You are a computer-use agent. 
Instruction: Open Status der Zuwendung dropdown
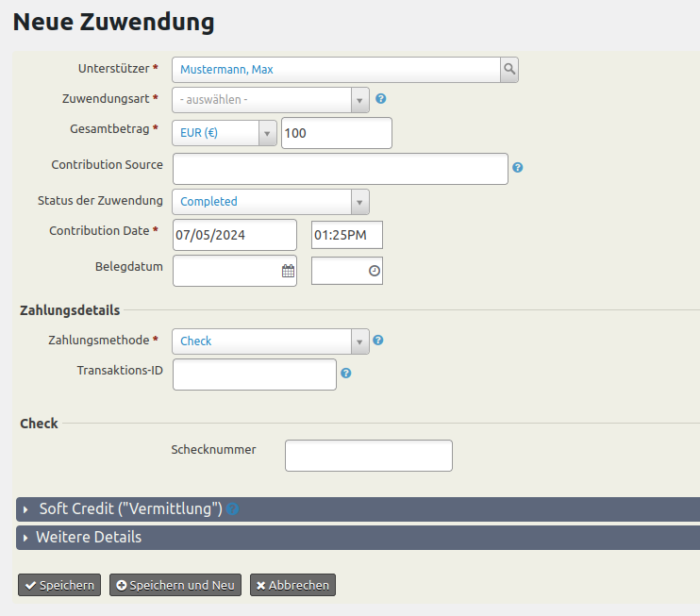[x=271, y=202]
